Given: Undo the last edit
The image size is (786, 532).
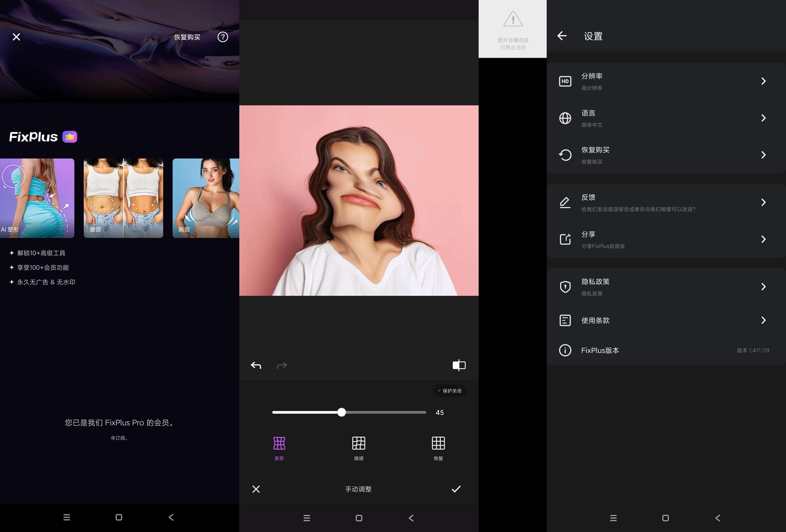Looking at the screenshot, I should (x=256, y=365).
